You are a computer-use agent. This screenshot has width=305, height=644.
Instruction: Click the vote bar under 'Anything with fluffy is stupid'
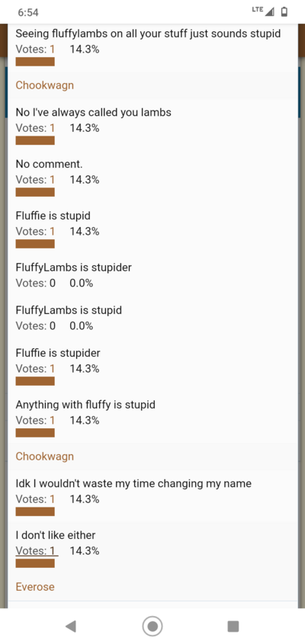pyautogui.click(x=35, y=433)
